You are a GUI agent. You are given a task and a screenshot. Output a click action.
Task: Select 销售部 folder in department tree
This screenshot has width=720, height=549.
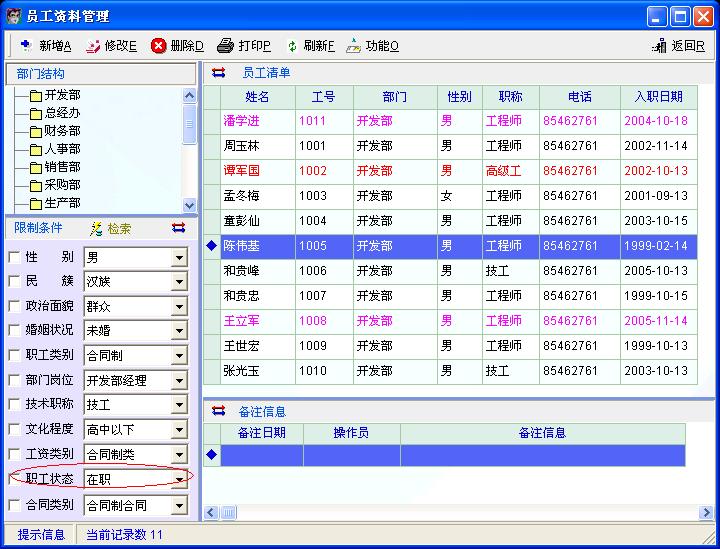coord(62,167)
